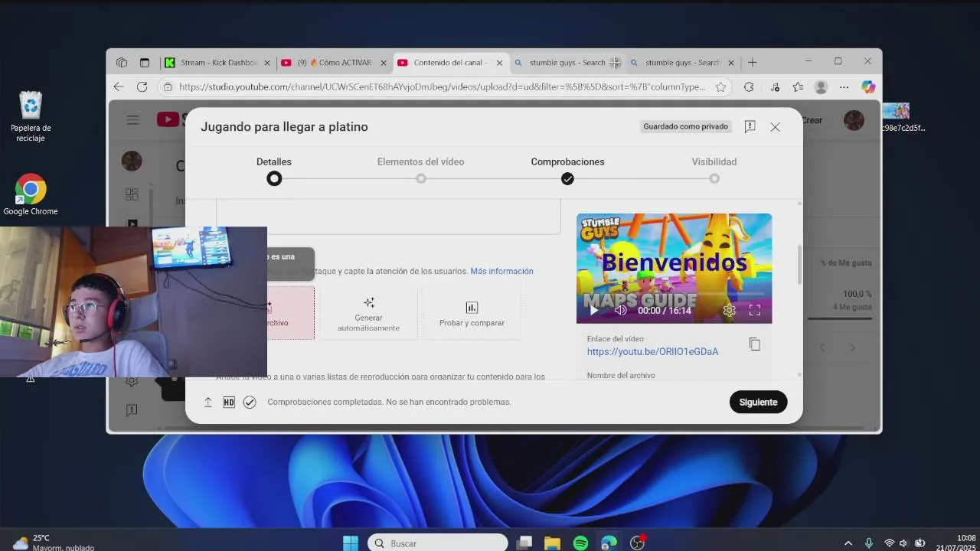Image resolution: width=980 pixels, height=551 pixels.
Task: Open File Explorer from taskbar
Action: [x=552, y=543]
